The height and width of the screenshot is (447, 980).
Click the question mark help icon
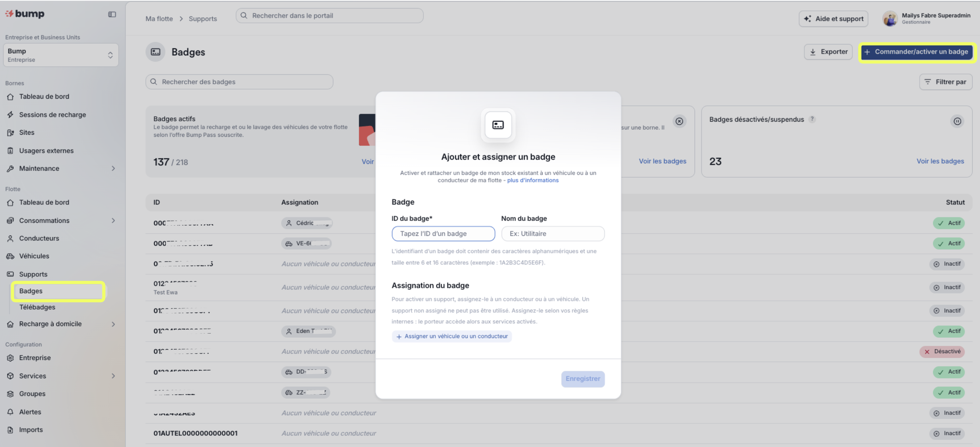[x=812, y=119]
